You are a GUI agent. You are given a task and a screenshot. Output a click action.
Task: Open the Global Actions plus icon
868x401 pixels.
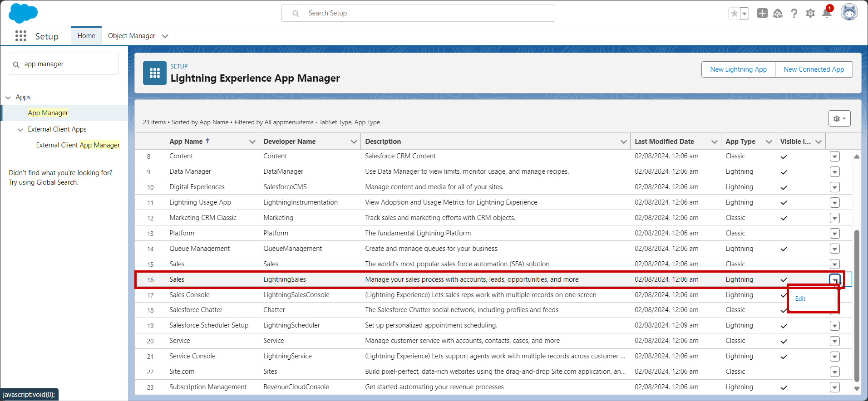tap(762, 14)
